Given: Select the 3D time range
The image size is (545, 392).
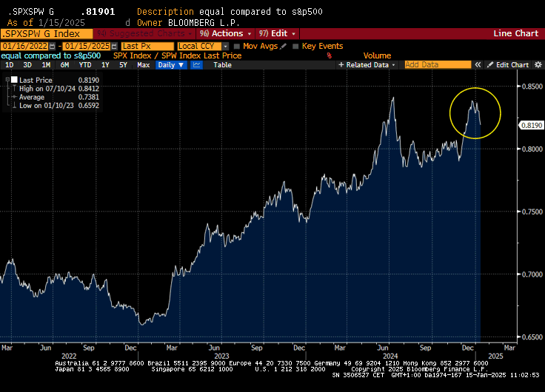Looking at the screenshot, I should [27, 65].
